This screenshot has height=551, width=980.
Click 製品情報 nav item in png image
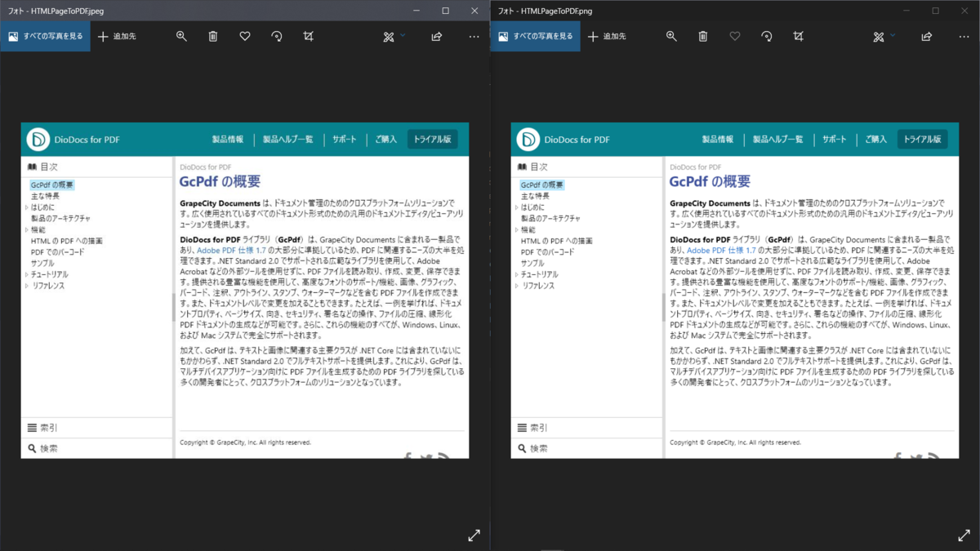[x=718, y=140]
